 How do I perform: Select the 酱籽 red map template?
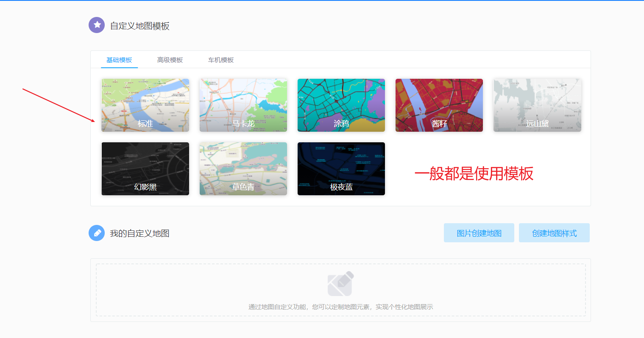(x=439, y=105)
